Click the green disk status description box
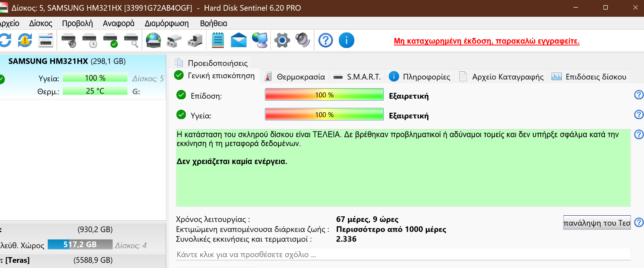The height and width of the screenshot is (268, 644). click(403, 168)
